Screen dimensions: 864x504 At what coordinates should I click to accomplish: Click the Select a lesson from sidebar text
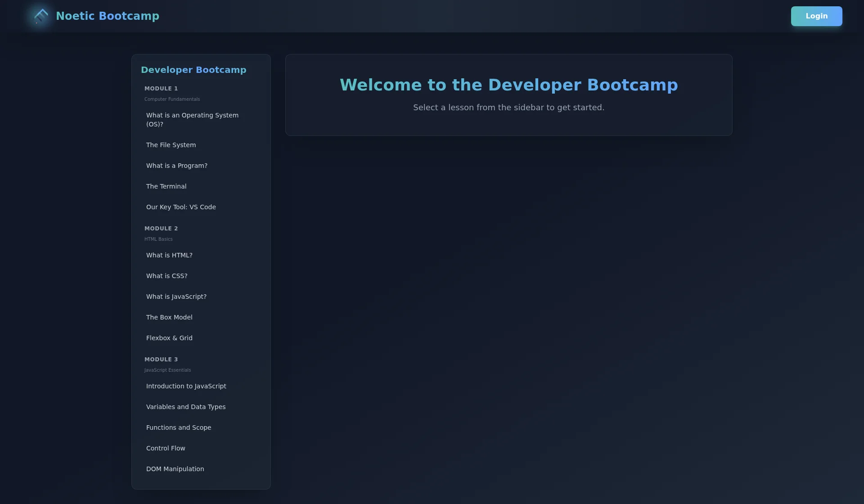(508, 108)
